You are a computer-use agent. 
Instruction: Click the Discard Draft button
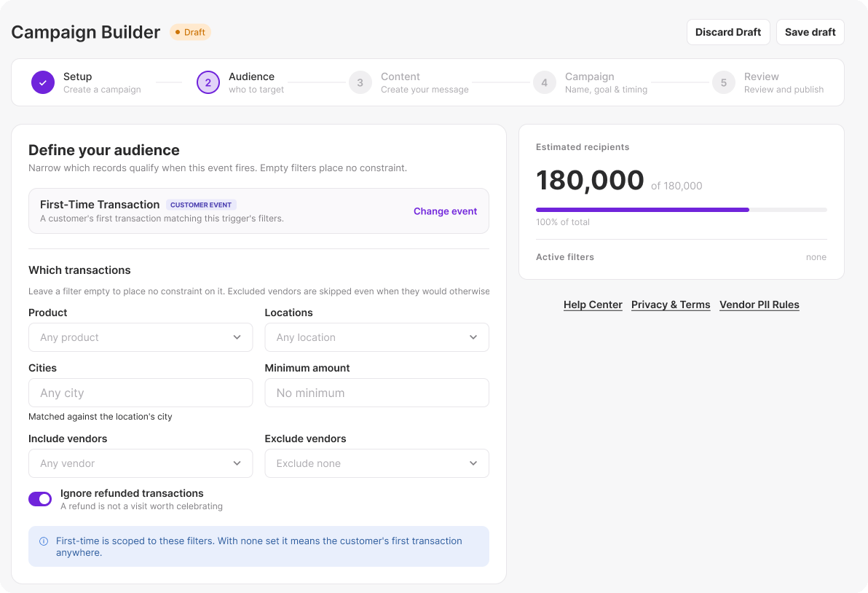(728, 32)
